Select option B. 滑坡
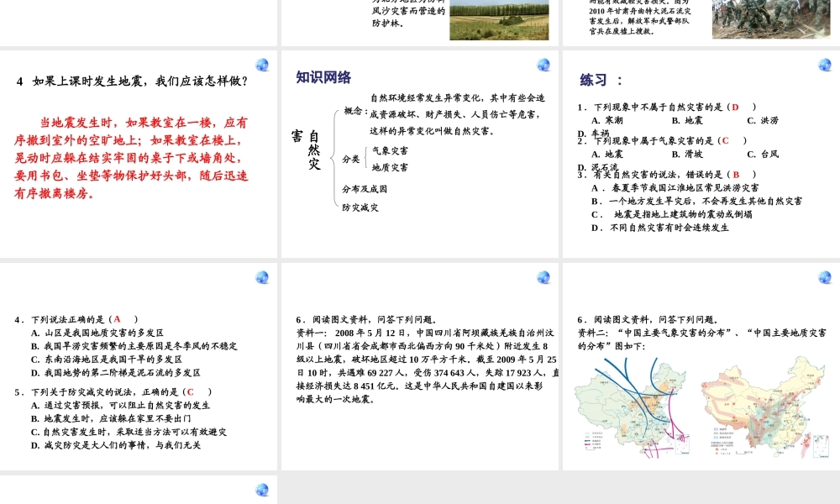840x504 pixels. tap(687, 155)
